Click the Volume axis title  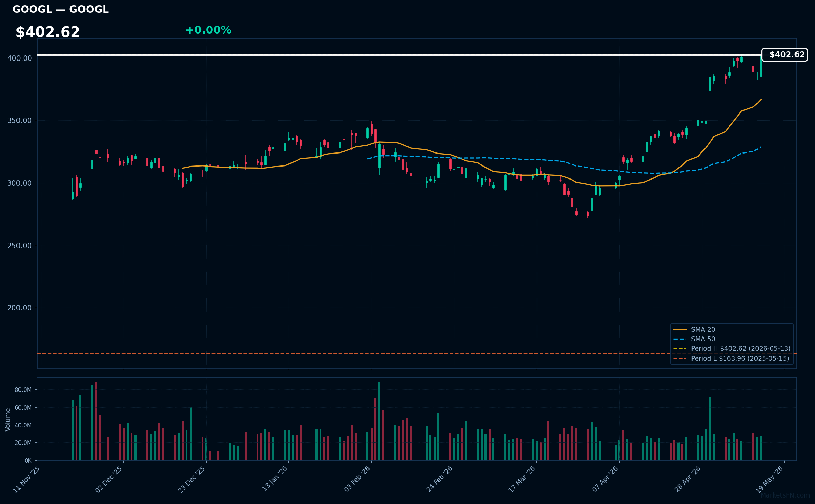pyautogui.click(x=8, y=420)
